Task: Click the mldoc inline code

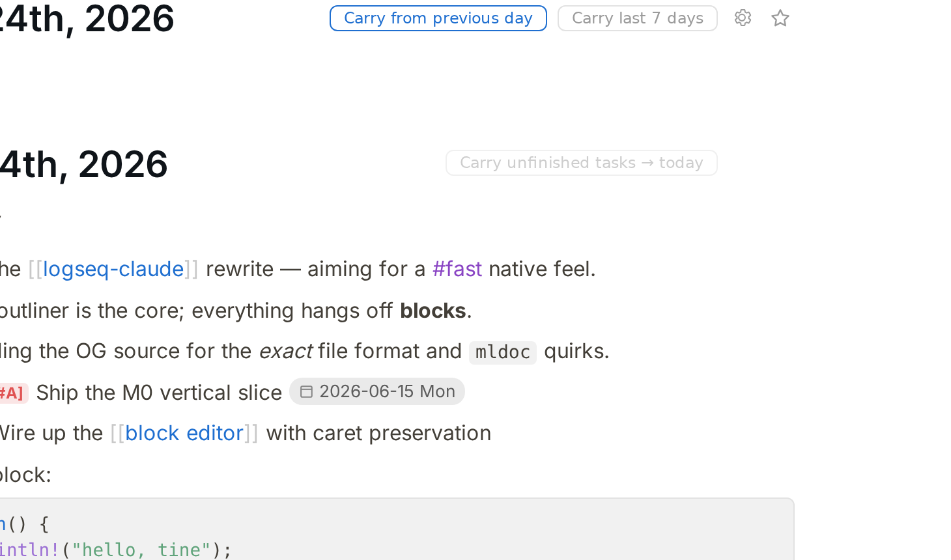Action: pos(503,352)
